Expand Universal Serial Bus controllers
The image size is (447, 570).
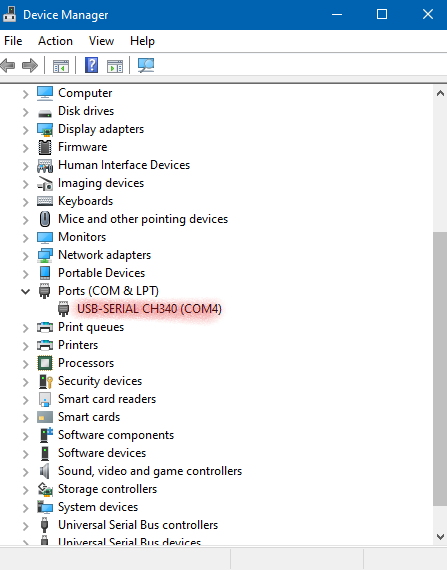click(x=25, y=526)
